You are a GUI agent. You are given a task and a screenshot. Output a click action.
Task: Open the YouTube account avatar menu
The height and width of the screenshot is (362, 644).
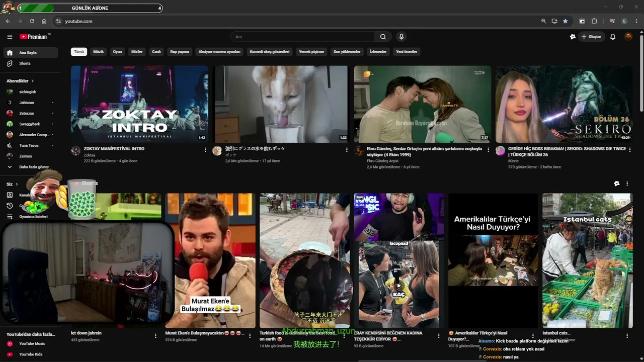coord(628,37)
